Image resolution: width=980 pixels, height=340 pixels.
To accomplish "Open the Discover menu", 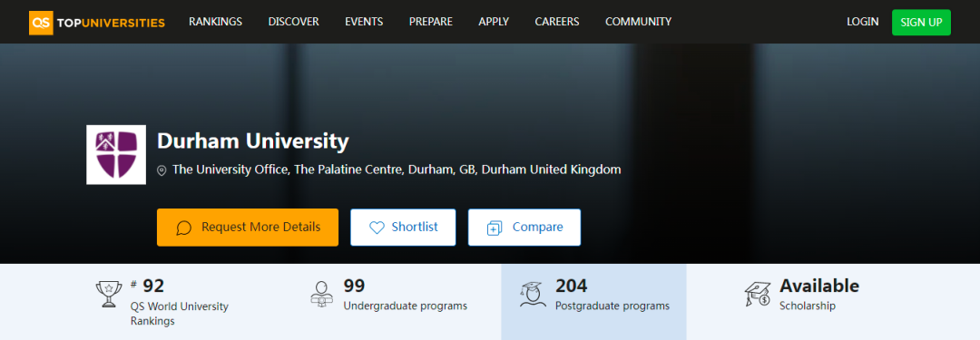I will (294, 22).
